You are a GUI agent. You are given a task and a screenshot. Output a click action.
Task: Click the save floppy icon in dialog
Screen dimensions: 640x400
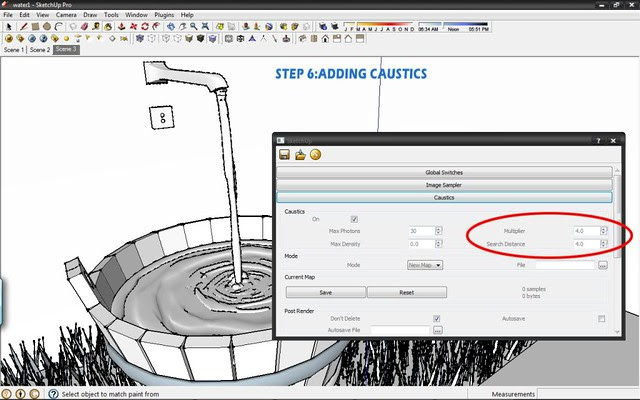point(284,155)
